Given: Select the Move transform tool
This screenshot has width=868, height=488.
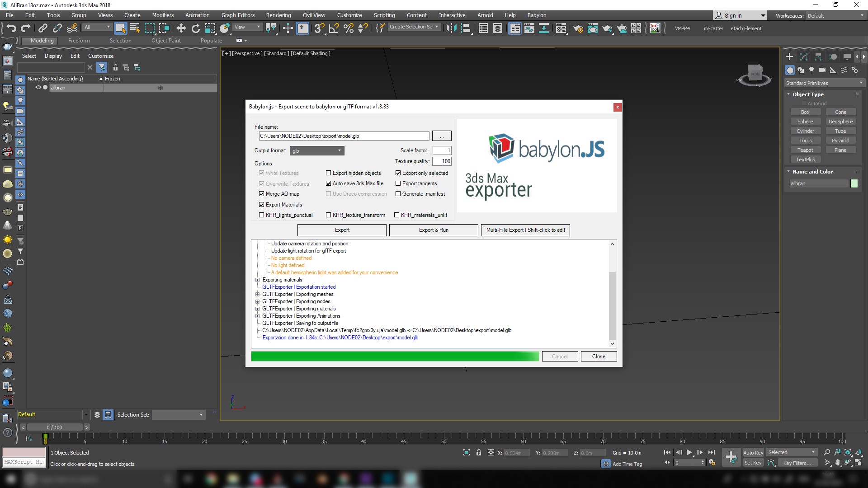Looking at the screenshot, I should [181, 28].
